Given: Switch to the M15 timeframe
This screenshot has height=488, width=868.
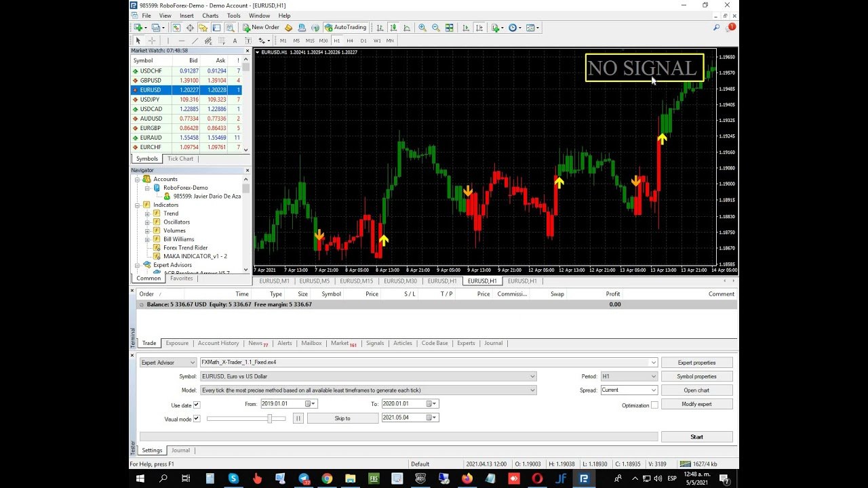Looking at the screenshot, I should coord(310,41).
